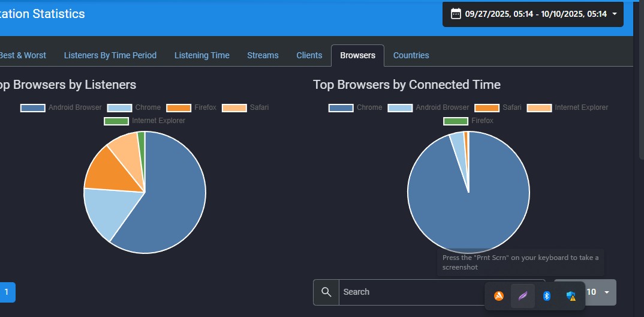644x317 pixels.
Task: Toggle Safari legend in Connected Time chart
Action: click(x=498, y=107)
